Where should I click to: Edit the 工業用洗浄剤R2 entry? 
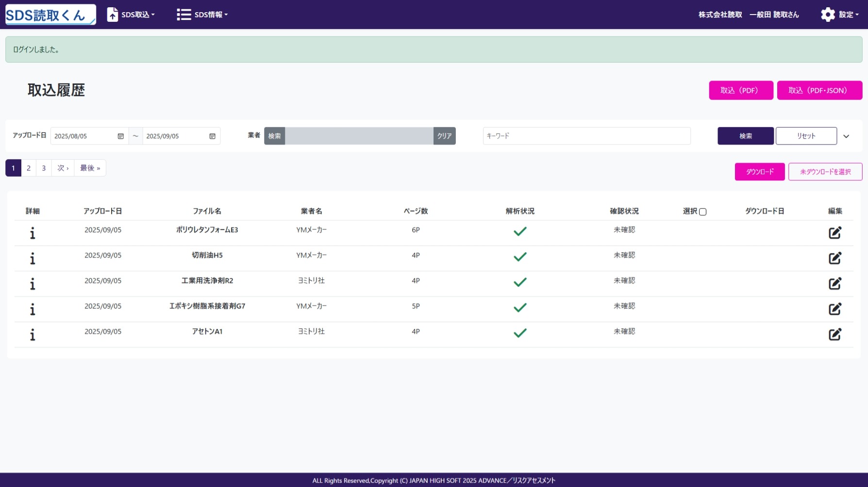point(835,284)
